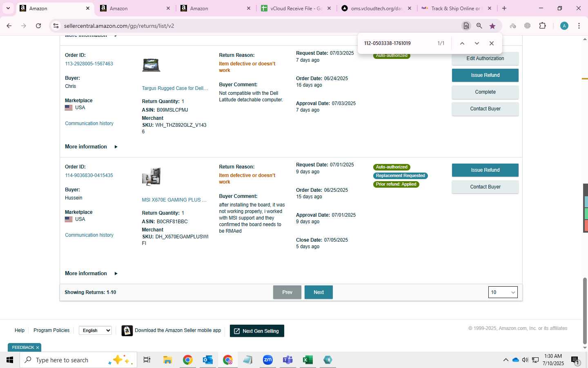The width and height of the screenshot is (588, 368).
Task: Click the taskbar search box
Action: [78, 360]
